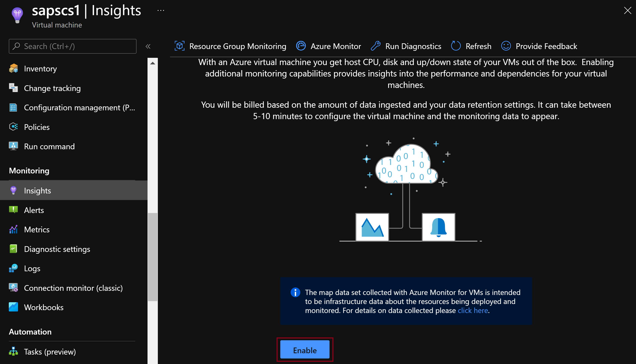The image size is (636, 364).
Task: Open Diagnostic settings menu item
Action: (x=74, y=249)
